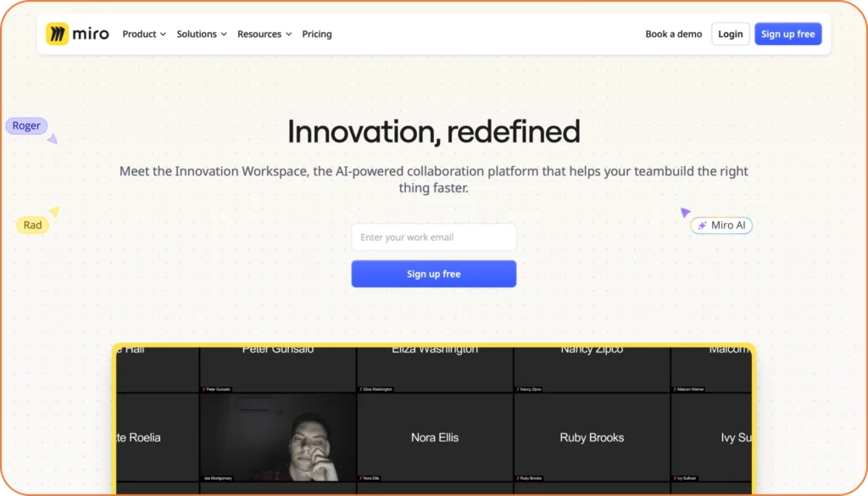Click Rad's yellow cursor arrow
Screen dimensions: 868x496
53,211
